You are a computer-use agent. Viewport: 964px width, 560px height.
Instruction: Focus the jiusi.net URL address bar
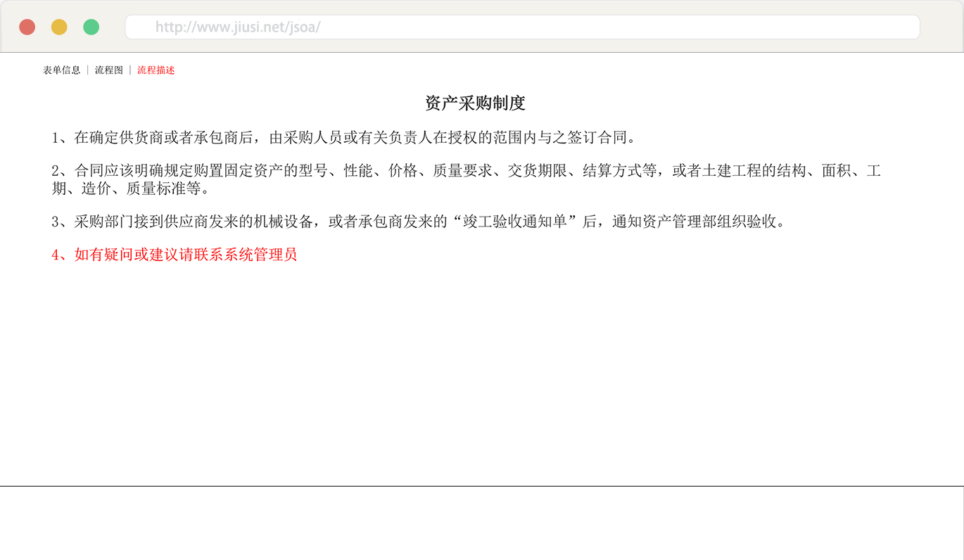(521, 27)
